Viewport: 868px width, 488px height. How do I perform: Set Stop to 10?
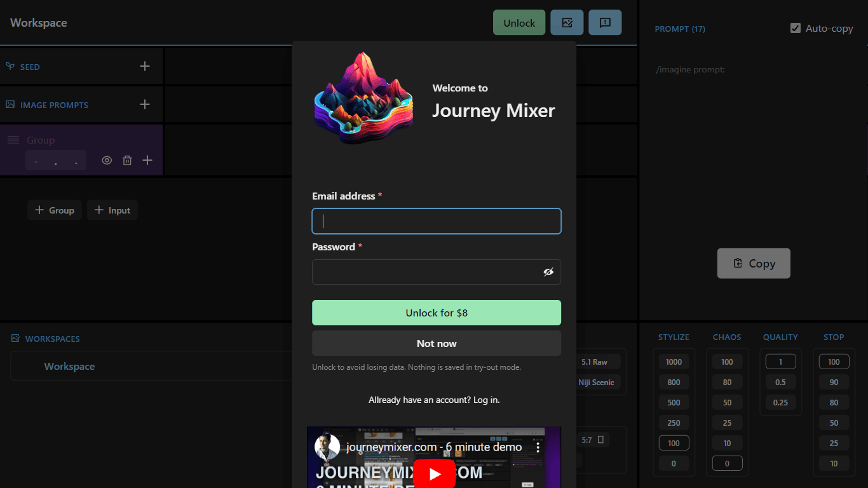click(x=834, y=464)
